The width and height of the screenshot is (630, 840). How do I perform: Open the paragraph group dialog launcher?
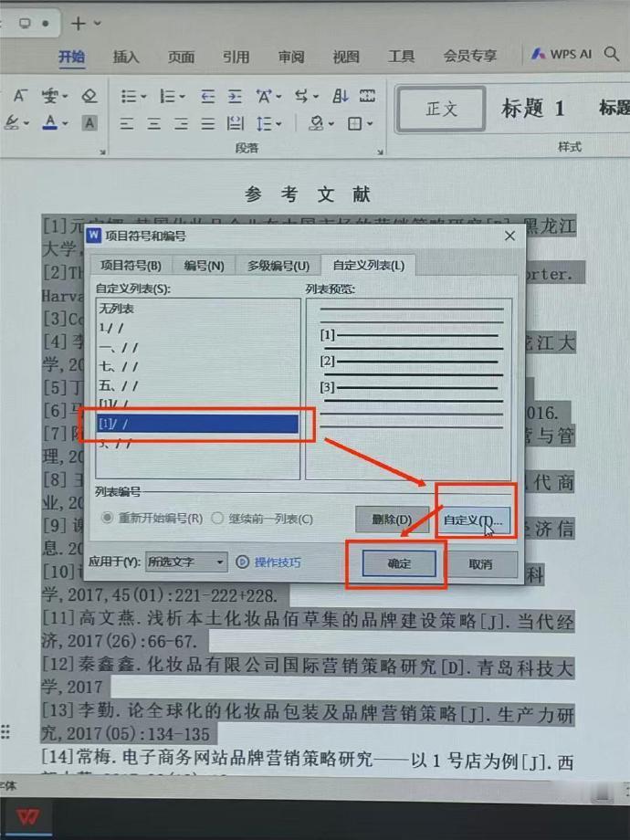click(380, 152)
